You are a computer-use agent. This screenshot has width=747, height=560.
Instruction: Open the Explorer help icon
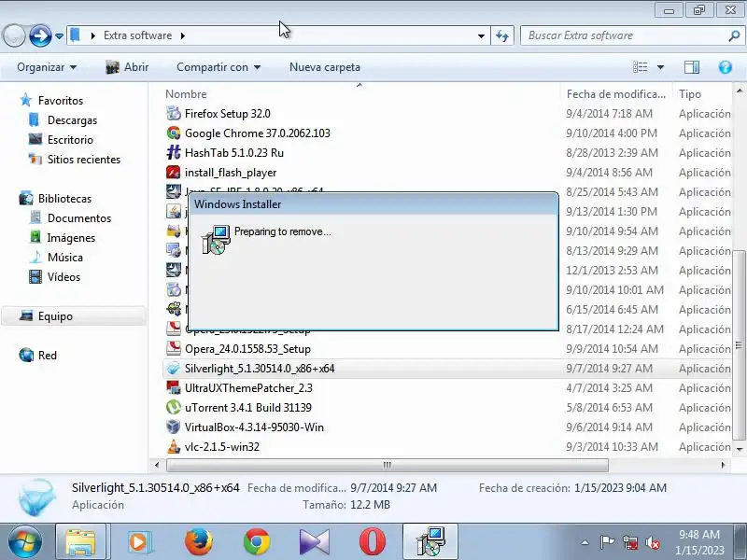click(726, 67)
